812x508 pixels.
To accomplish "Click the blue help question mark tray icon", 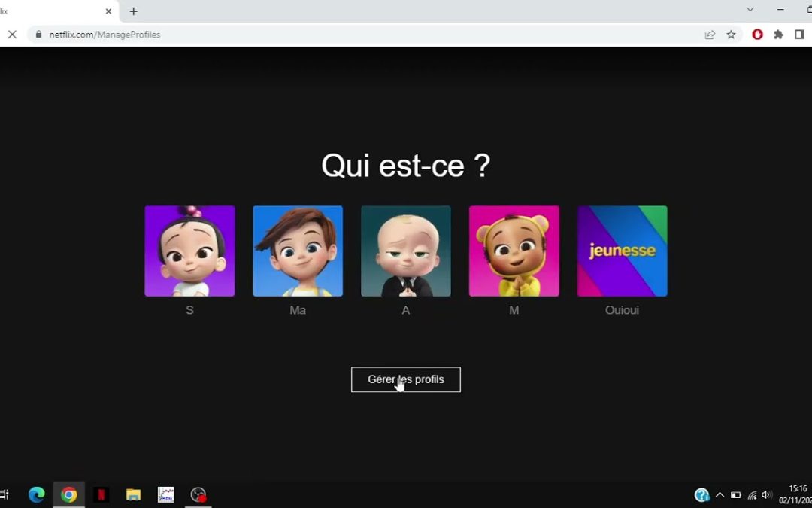I will point(701,495).
